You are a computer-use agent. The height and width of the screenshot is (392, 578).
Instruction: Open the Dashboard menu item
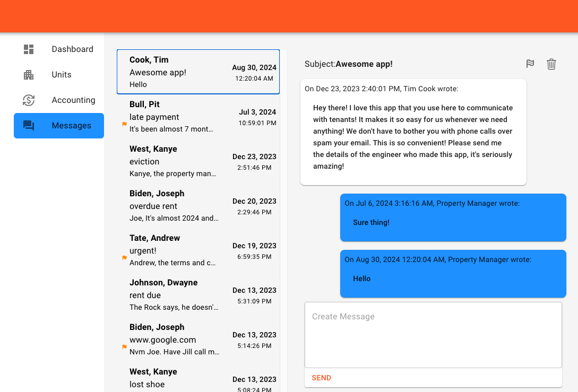pyautogui.click(x=72, y=49)
